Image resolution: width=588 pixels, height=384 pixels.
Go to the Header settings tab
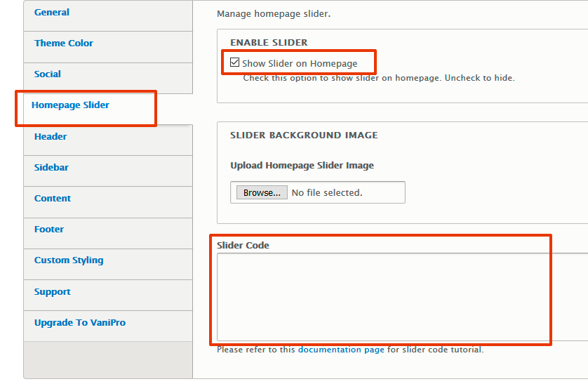coord(51,137)
